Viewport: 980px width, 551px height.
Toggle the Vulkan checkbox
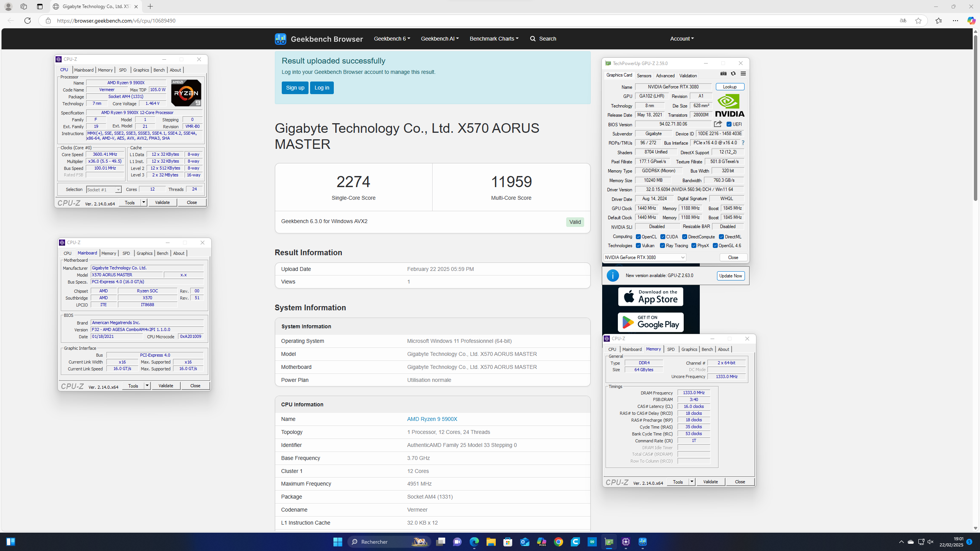point(638,246)
